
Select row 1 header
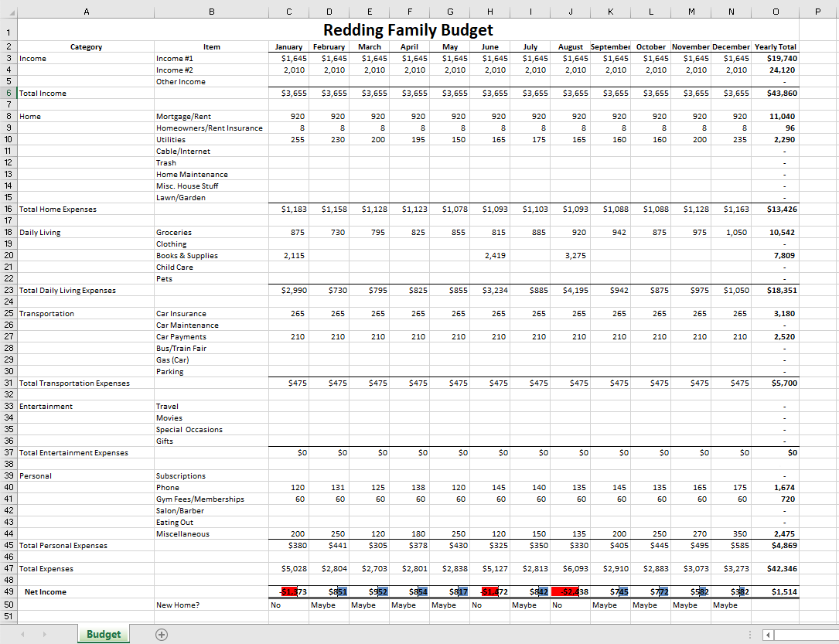9,29
